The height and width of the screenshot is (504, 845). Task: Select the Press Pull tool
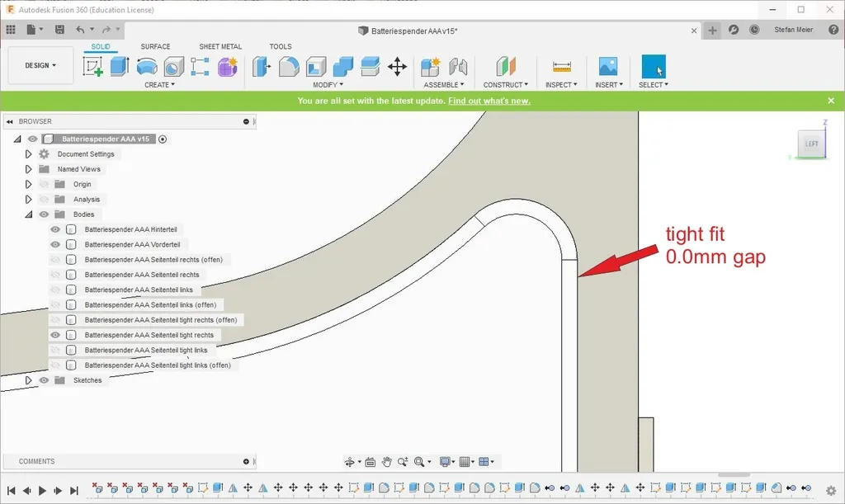(262, 67)
